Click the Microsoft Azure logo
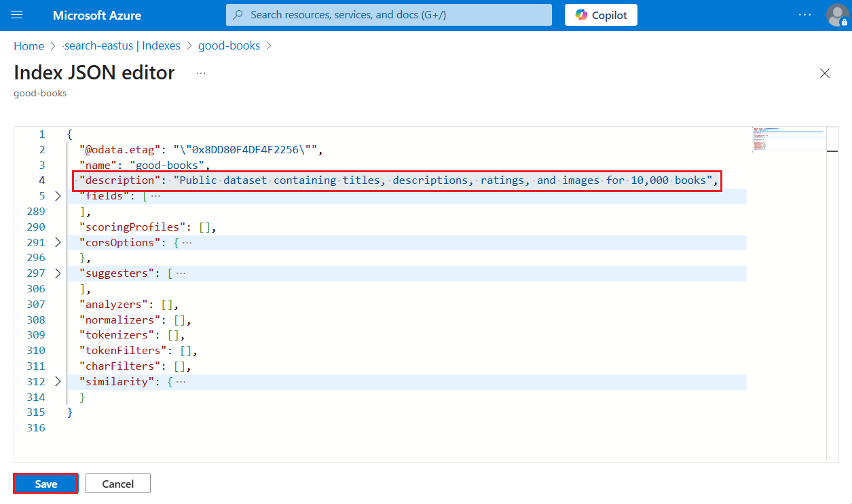The height and width of the screenshot is (504, 852). pyautogui.click(x=96, y=14)
